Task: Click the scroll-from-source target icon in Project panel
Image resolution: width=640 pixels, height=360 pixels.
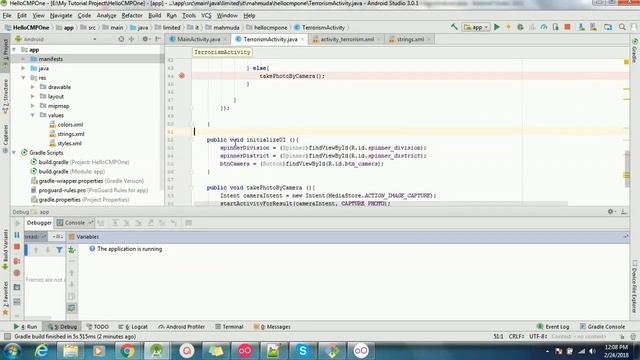Action: tap(121, 39)
